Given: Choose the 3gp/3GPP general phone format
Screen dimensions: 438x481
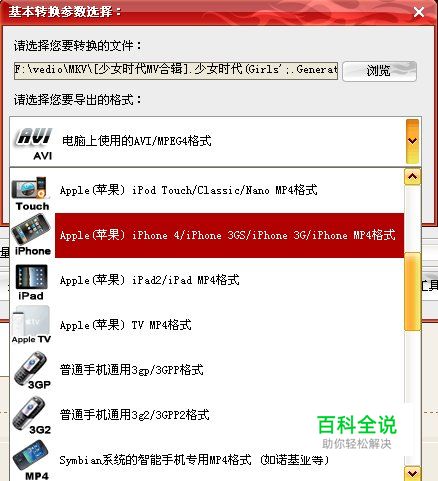Looking at the screenshot, I should click(229, 370).
